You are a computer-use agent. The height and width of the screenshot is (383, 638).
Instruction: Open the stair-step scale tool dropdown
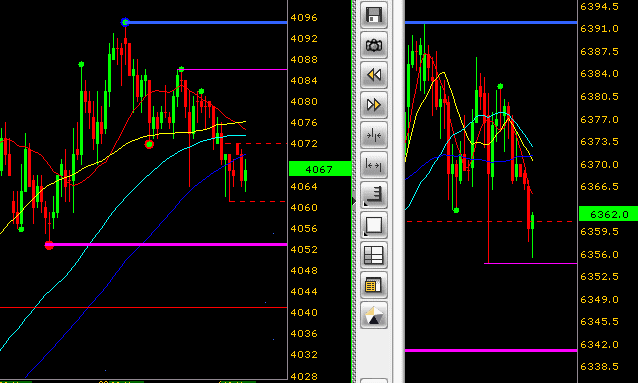point(374,195)
